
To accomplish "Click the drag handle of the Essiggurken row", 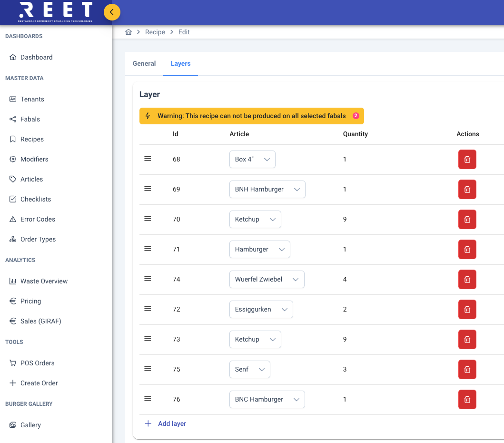I will (148, 309).
